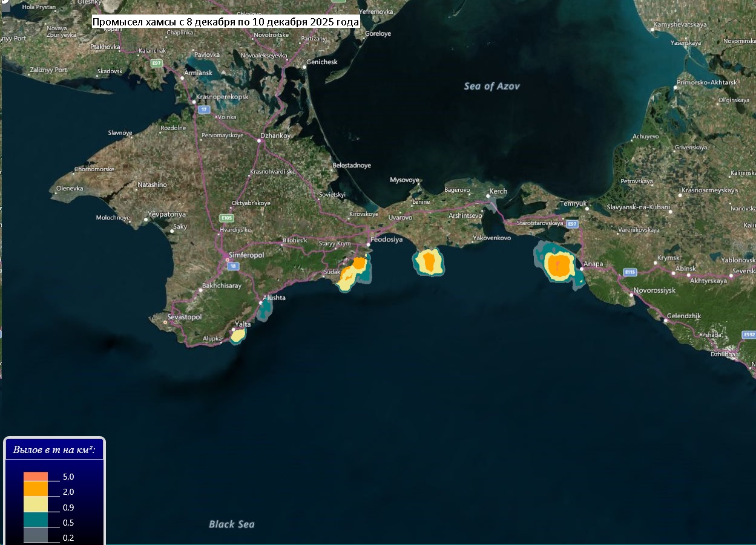Click the Simferopol city label
This screenshot has width=756, height=545.
(x=246, y=255)
